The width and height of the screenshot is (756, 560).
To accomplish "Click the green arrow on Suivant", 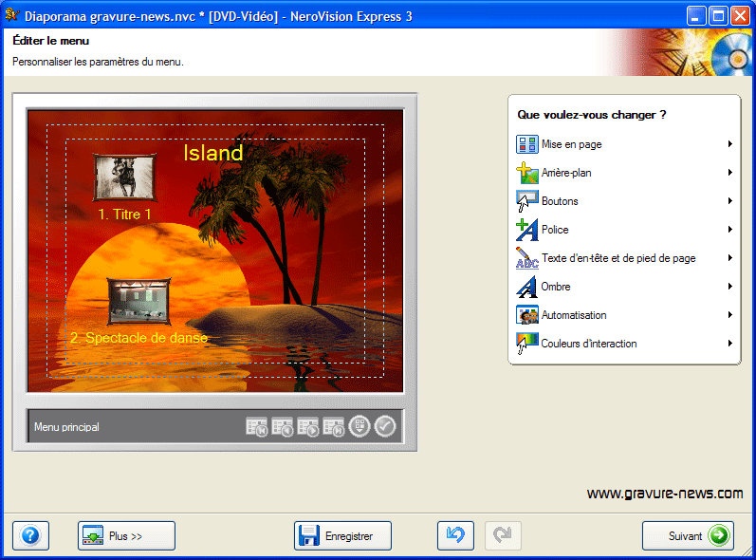I will (719, 535).
